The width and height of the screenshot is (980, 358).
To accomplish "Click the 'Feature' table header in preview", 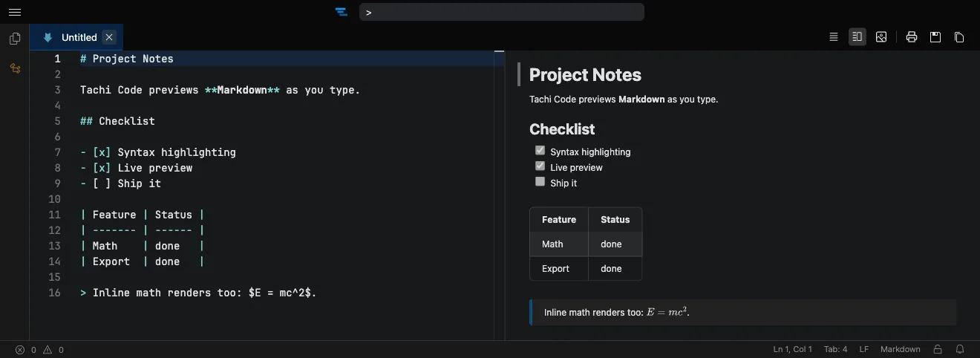I will click(x=559, y=220).
